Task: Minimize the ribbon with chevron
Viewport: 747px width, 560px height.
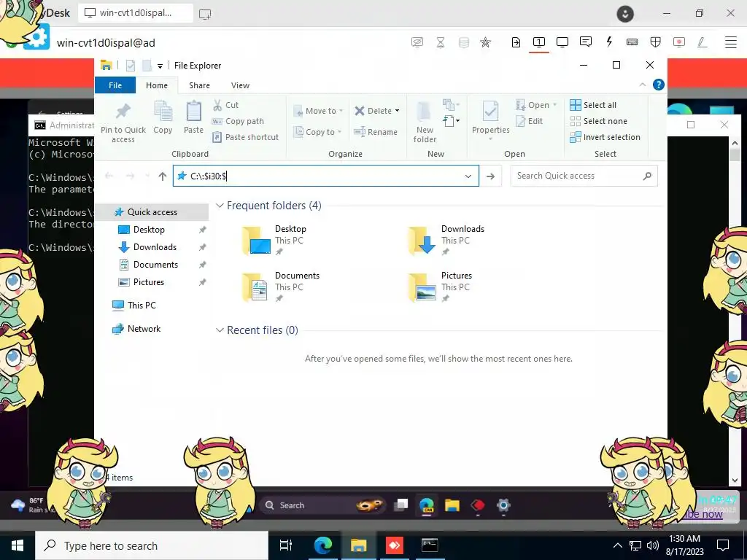Action: tap(642, 85)
